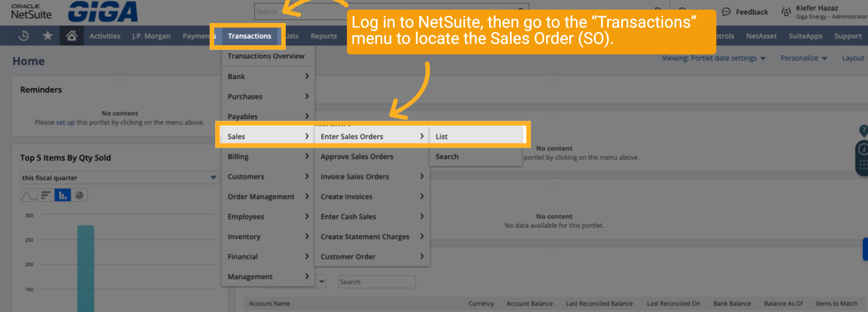The height and width of the screenshot is (312, 868).
Task: Click the Bank Balance column header
Action: coord(732,303)
